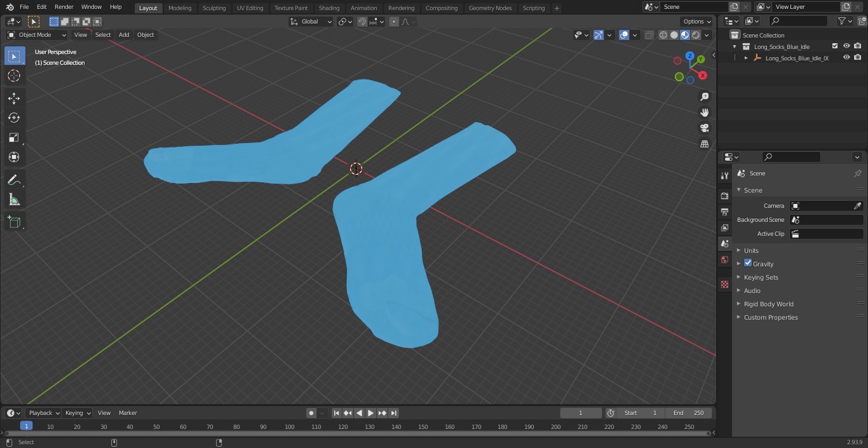Click the new collection icon in outliner

[860, 21]
